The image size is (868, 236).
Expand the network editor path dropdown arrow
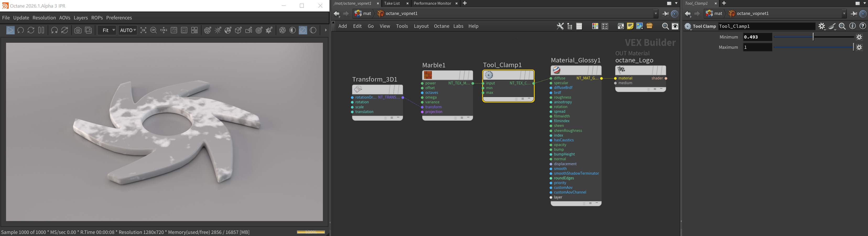(656, 14)
